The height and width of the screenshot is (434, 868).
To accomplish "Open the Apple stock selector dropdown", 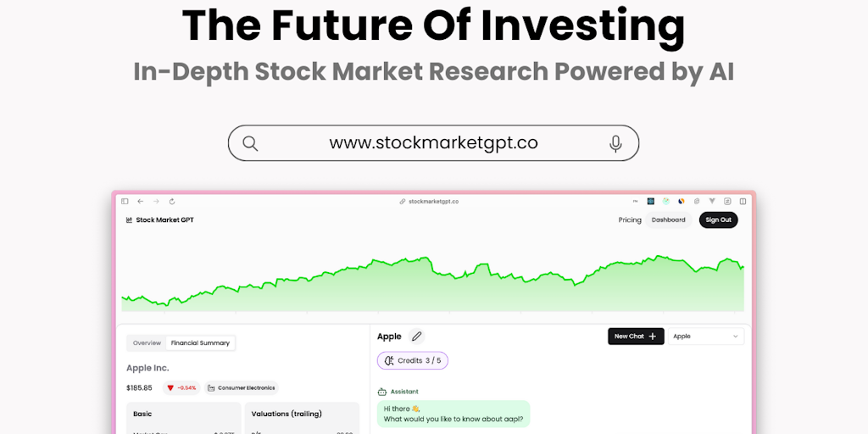I will 706,337.
